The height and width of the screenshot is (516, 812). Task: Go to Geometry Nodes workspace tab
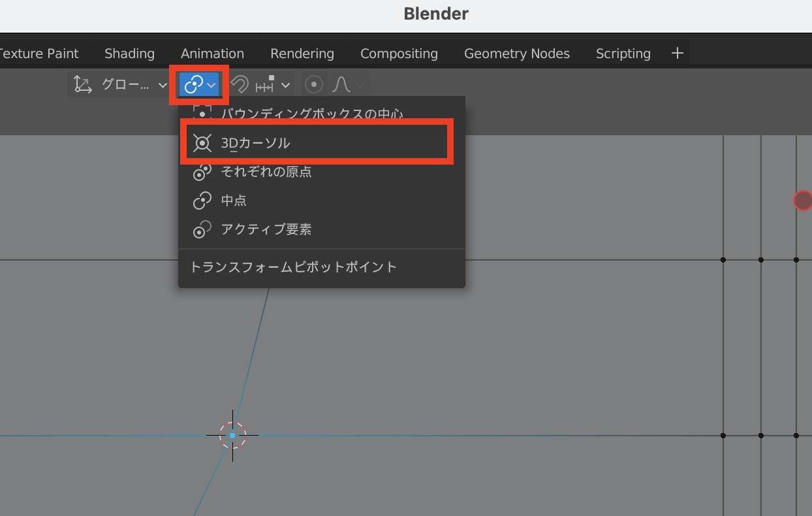(516, 54)
